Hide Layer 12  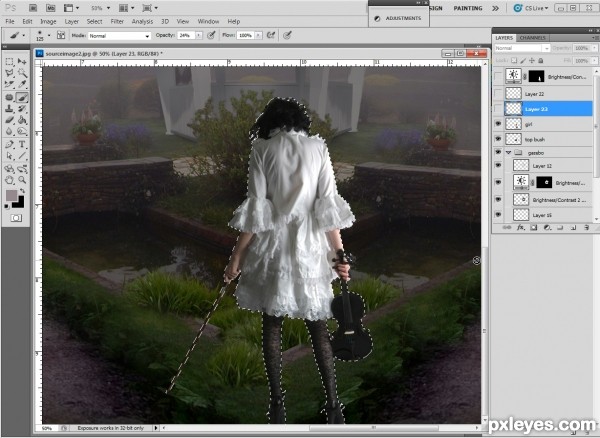point(498,166)
